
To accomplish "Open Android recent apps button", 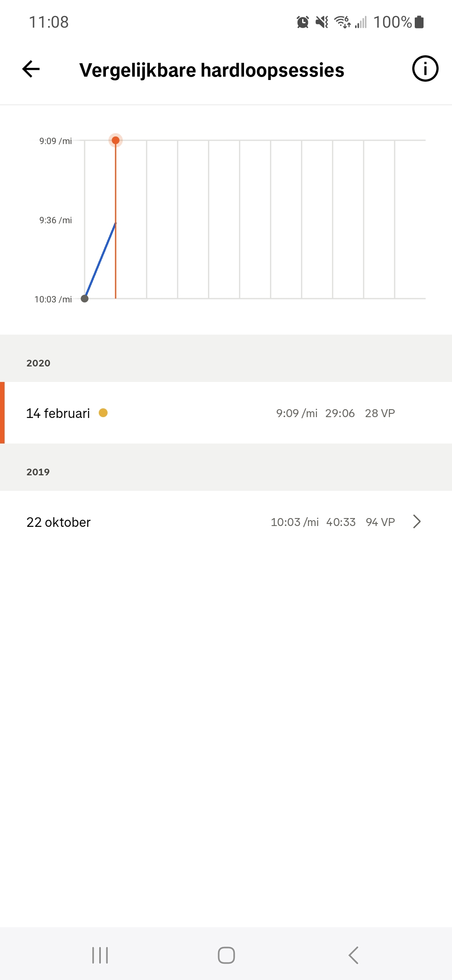I will tap(100, 955).
